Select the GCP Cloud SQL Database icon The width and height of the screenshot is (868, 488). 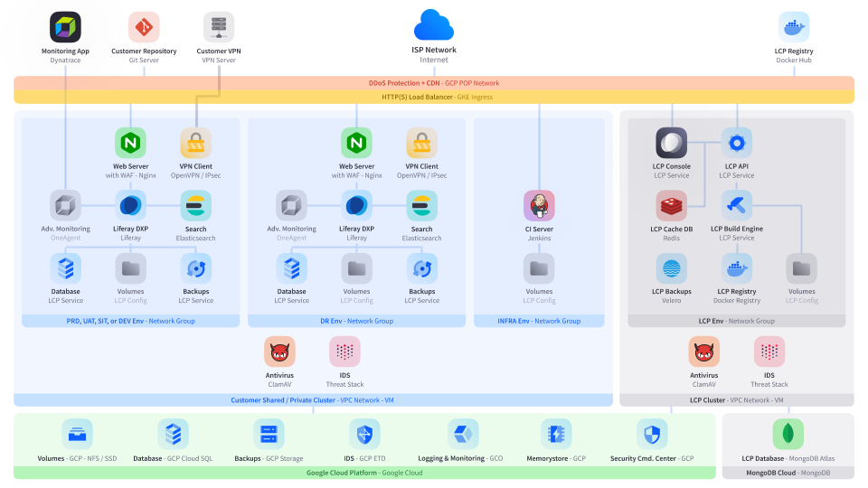click(x=173, y=435)
